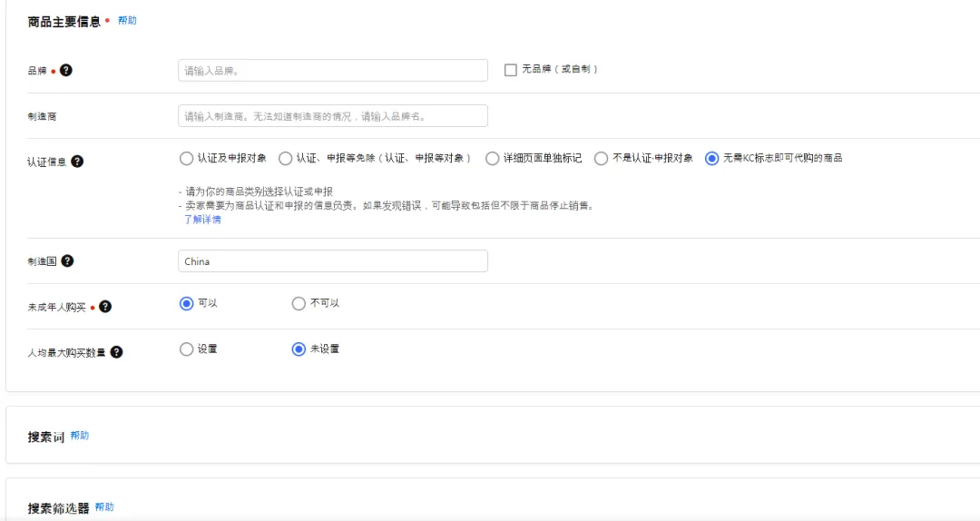Choose 设置 for 人均最大购买数量
The image size is (980, 521).
click(186, 349)
